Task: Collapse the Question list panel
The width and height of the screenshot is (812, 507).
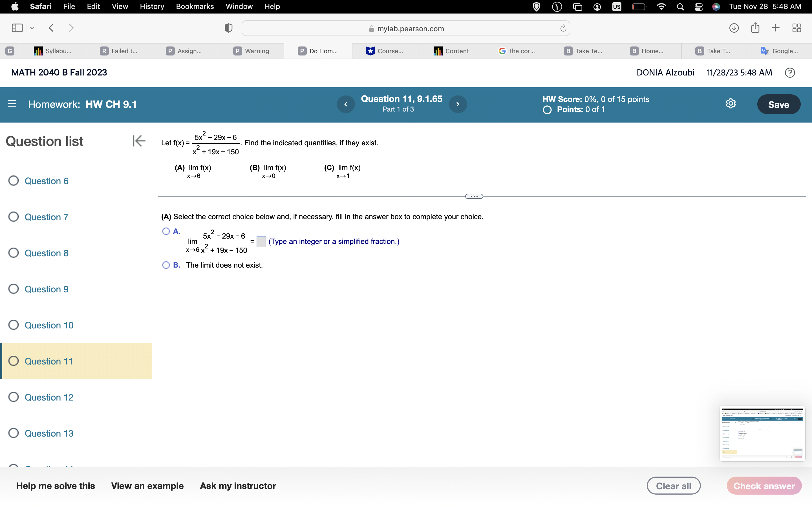Action: [139, 141]
